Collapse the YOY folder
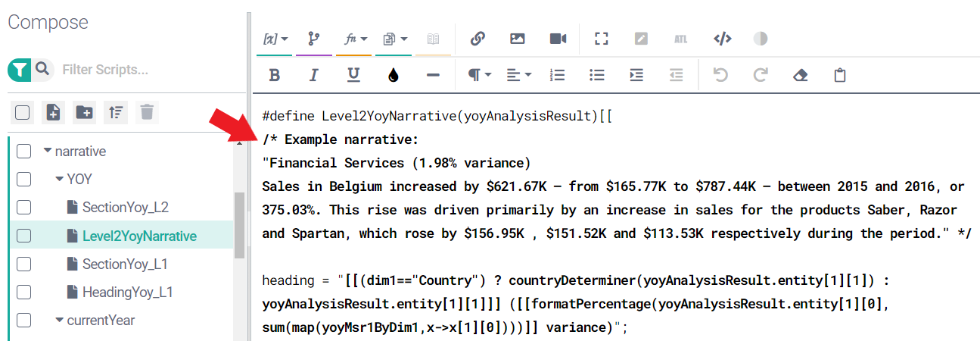 coord(60,180)
